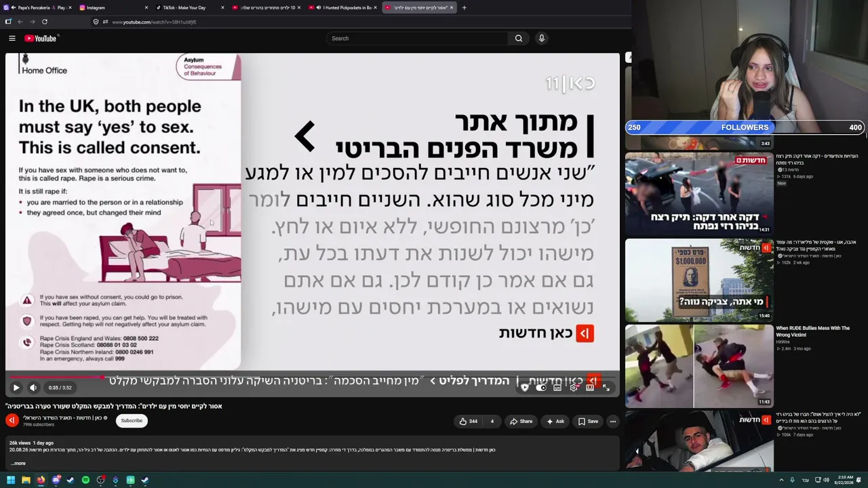Open the channel avatar under the video
The image size is (868, 488).
(12, 421)
